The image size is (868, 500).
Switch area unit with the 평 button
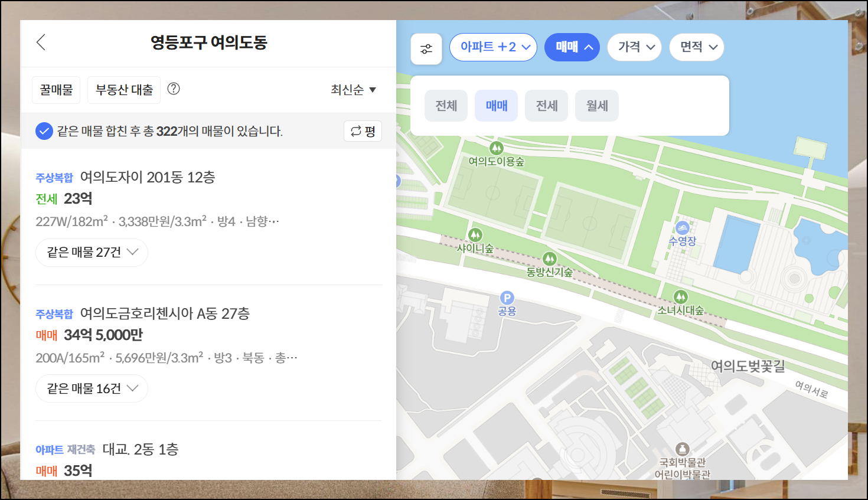(x=363, y=131)
